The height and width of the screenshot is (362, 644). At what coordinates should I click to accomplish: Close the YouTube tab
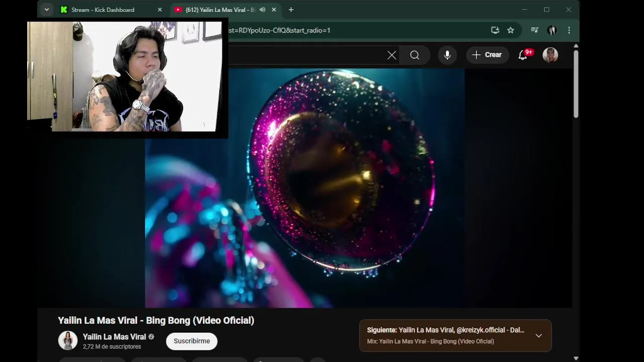point(274,10)
